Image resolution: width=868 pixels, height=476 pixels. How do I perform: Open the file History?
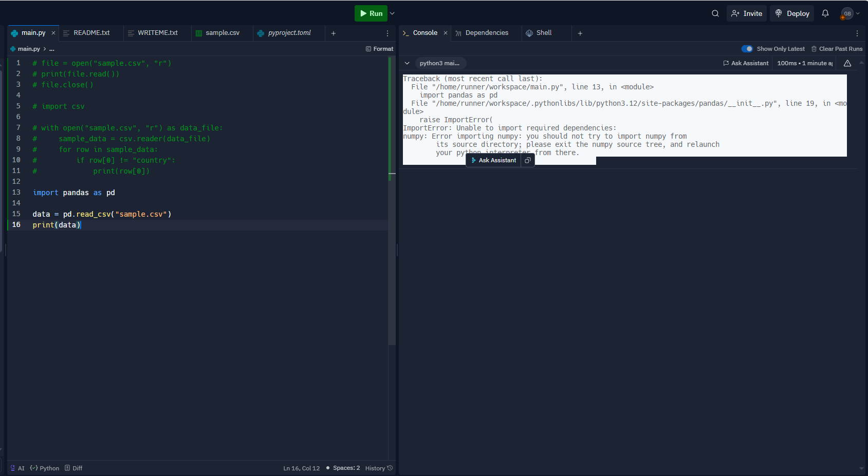(x=379, y=468)
